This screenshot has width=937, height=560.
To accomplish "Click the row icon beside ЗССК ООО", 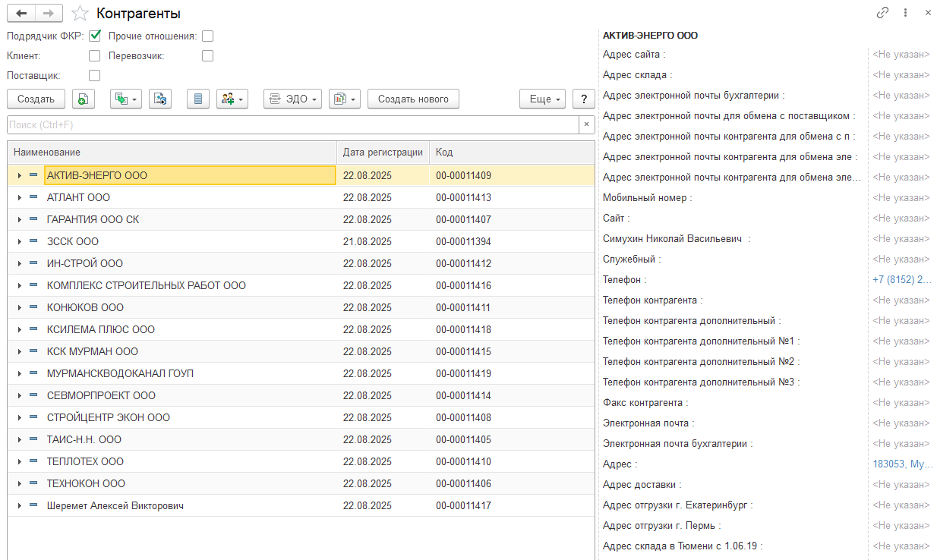I will point(33,241).
